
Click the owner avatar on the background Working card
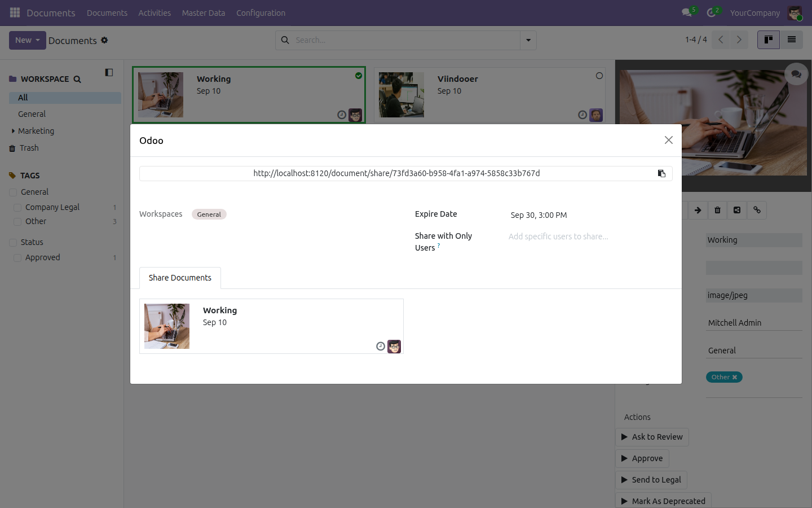(355, 115)
